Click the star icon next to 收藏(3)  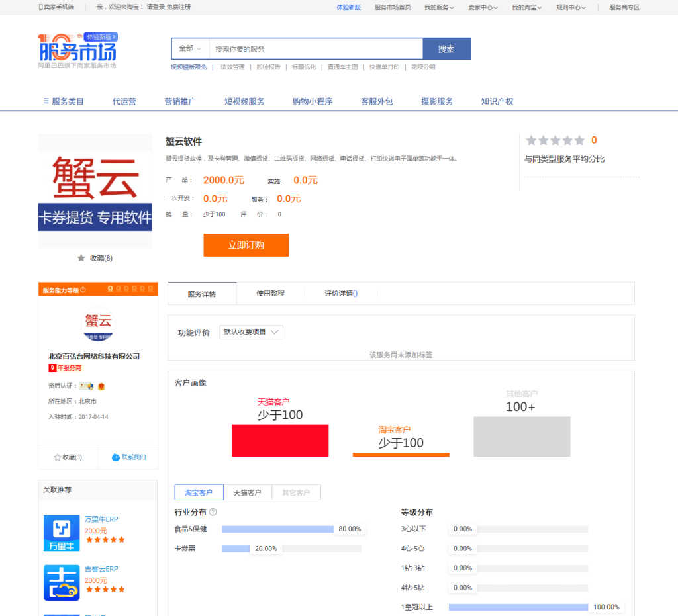[x=57, y=457]
